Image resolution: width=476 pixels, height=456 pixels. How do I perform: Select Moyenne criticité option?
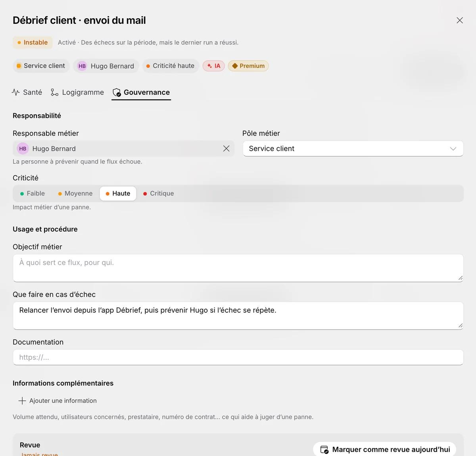(75, 193)
